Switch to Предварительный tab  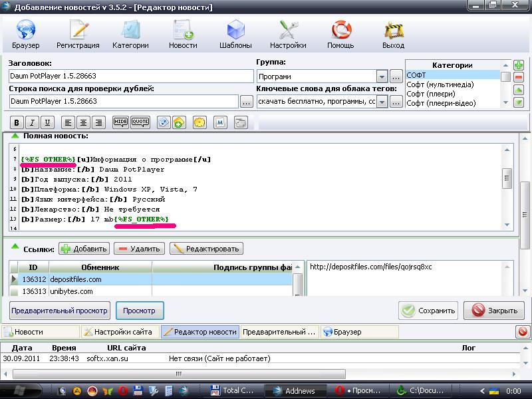[279, 332]
